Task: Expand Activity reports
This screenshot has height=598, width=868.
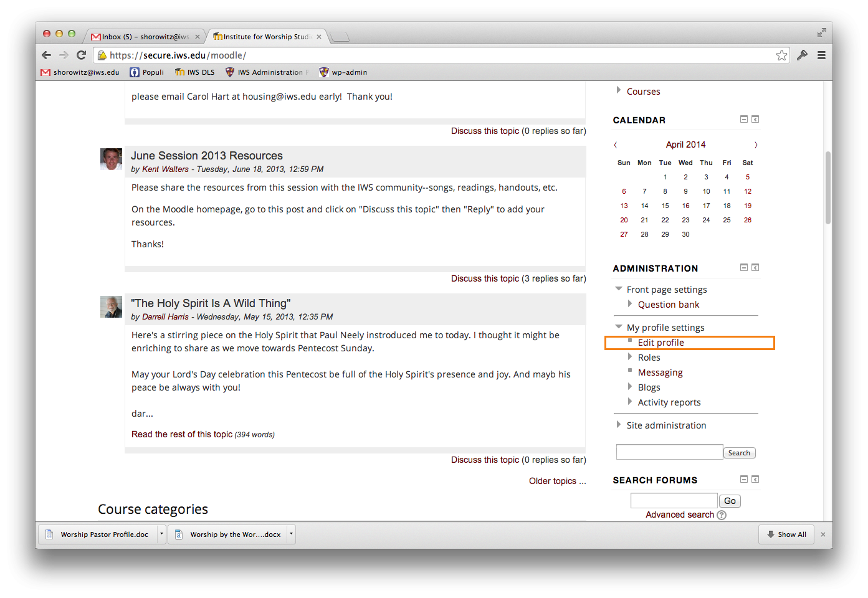Action: [x=629, y=402]
